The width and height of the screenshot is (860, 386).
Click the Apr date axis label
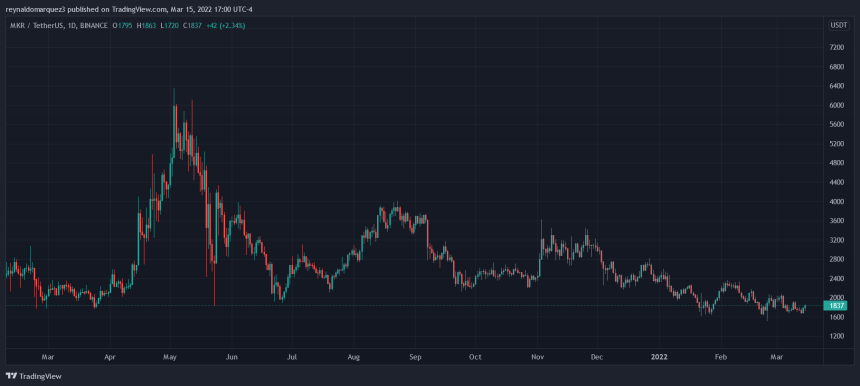coord(111,357)
